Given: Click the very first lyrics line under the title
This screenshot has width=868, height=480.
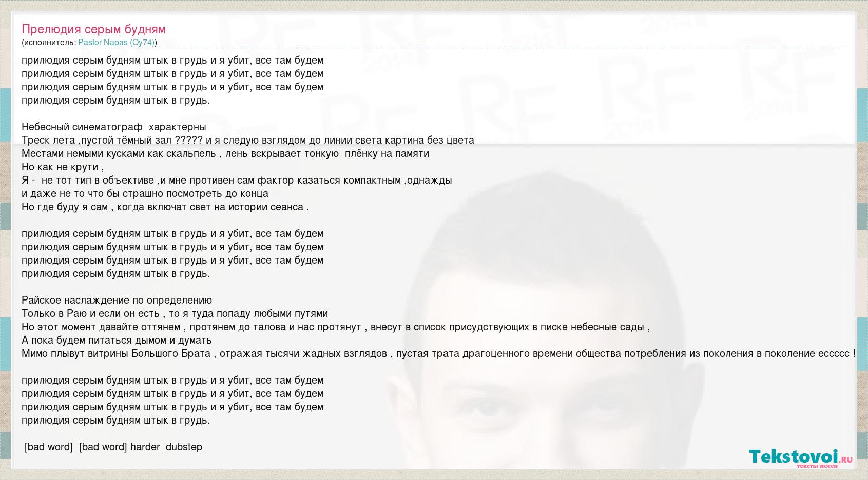Looking at the screenshot, I should 172,61.
